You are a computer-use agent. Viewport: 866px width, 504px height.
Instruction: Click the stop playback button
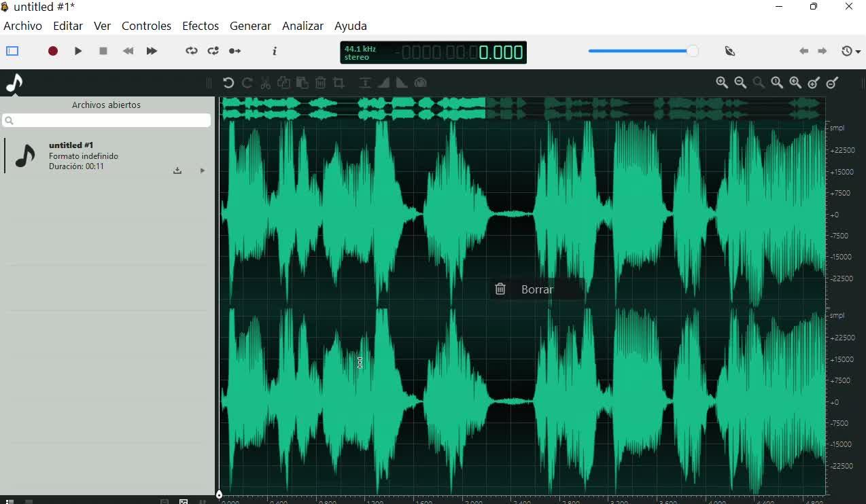pyautogui.click(x=103, y=52)
